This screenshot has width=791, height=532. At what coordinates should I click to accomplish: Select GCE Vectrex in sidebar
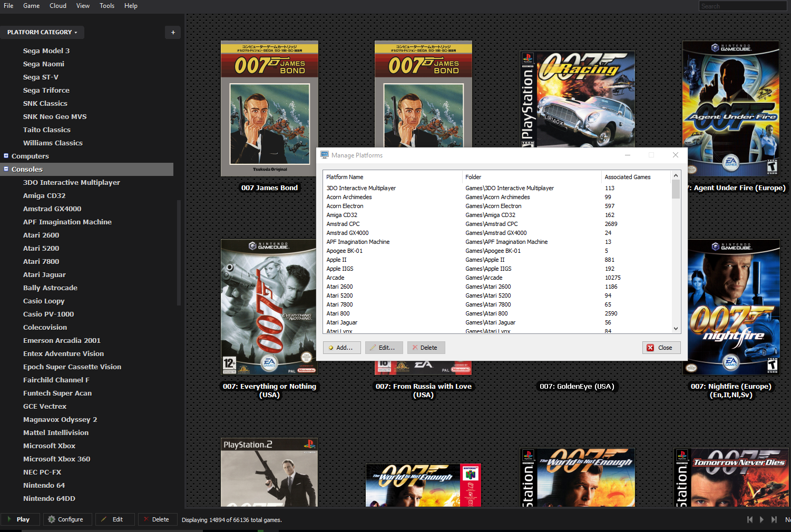[x=45, y=406]
